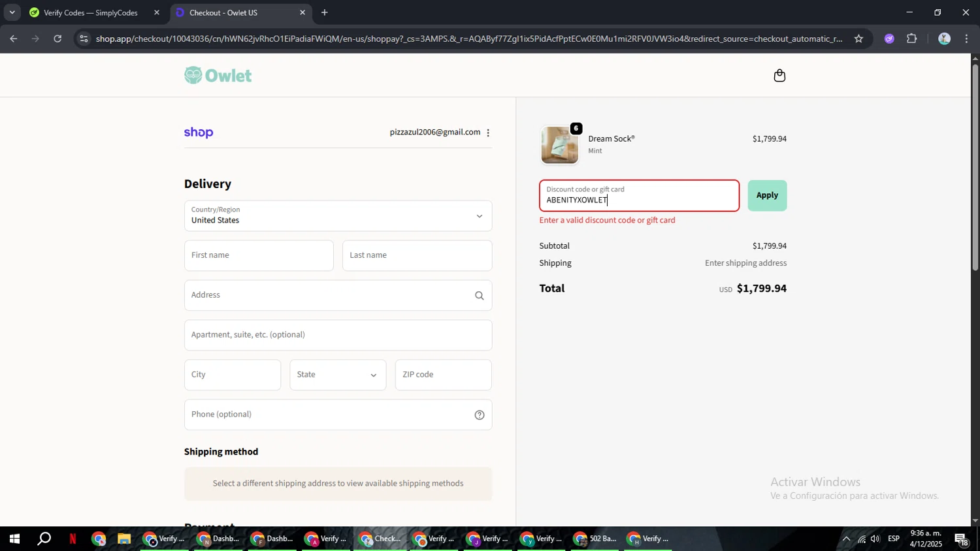The height and width of the screenshot is (551, 980).
Task: Click Apartment, suite, etc. field
Action: (338, 336)
